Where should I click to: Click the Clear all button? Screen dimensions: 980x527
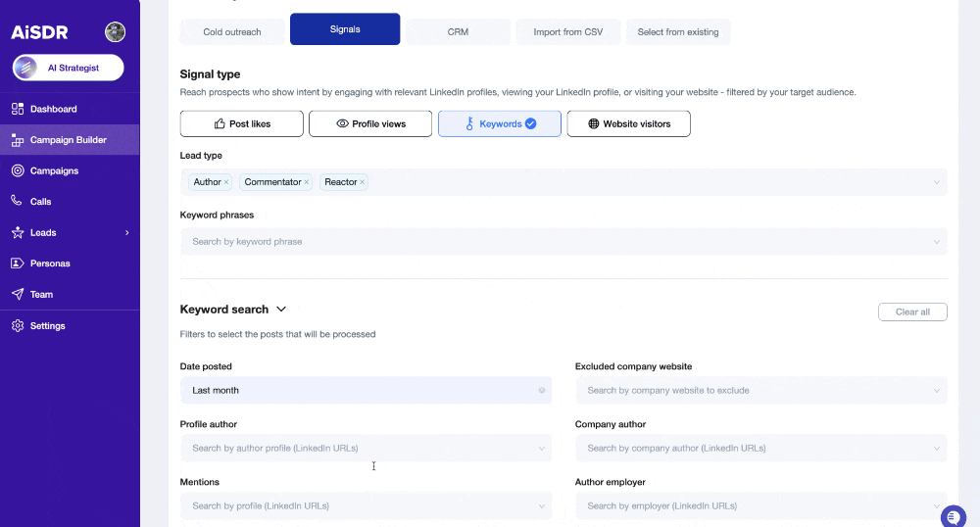[911, 312]
